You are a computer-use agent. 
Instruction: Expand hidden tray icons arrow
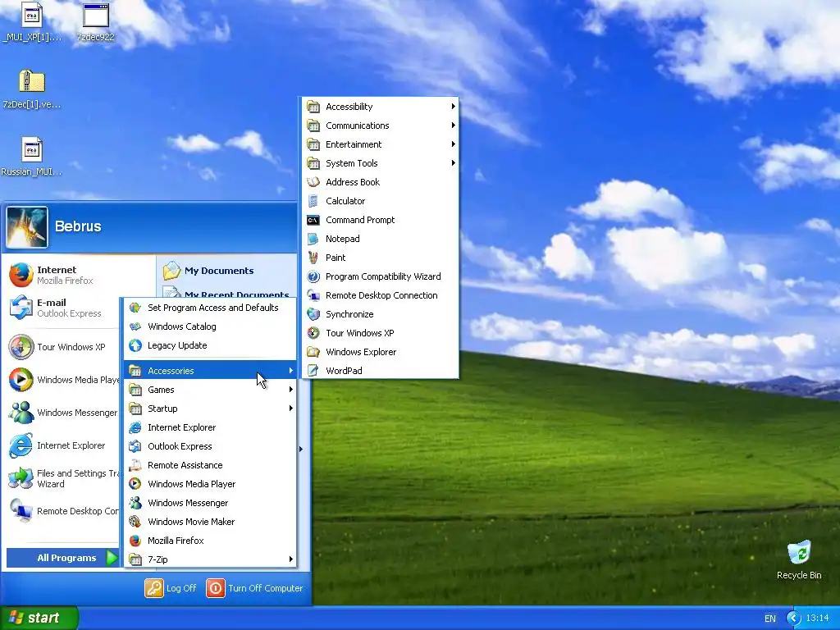tap(793, 619)
